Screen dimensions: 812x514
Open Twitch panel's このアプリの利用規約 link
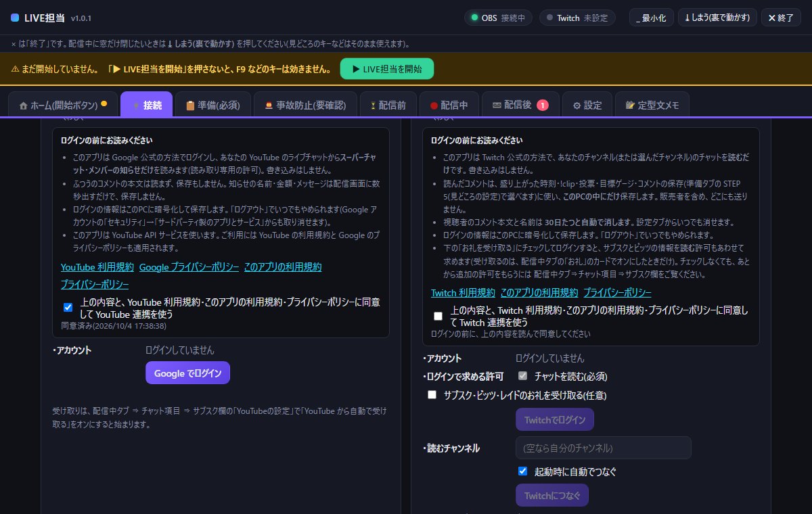[x=539, y=293]
